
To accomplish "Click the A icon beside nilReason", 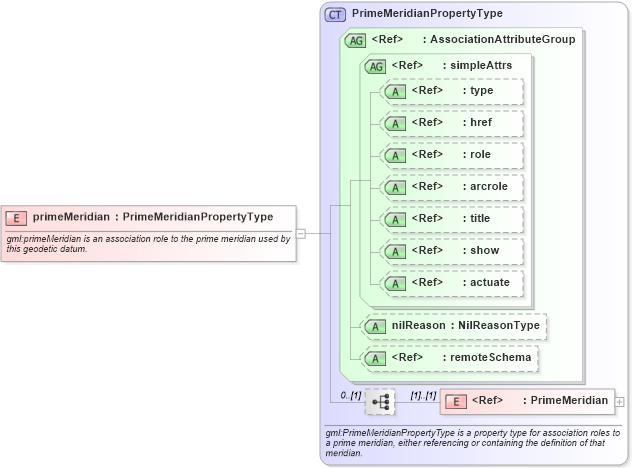I will (375, 327).
